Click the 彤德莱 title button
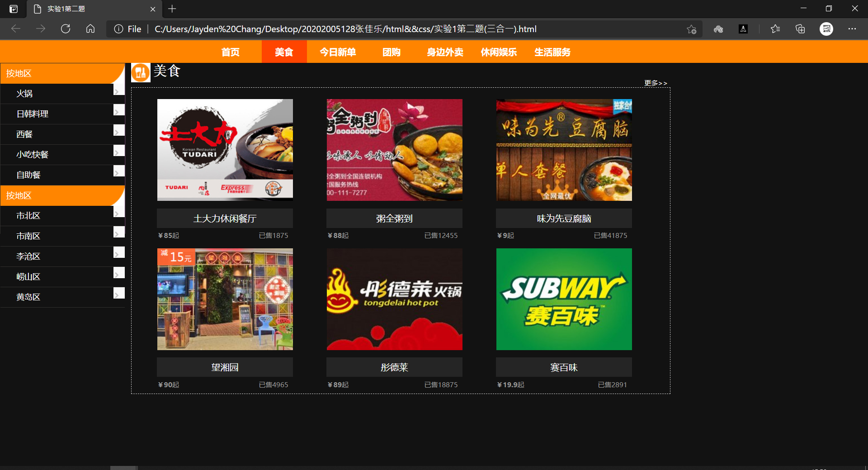Viewport: 868px width, 470px height. click(395, 367)
